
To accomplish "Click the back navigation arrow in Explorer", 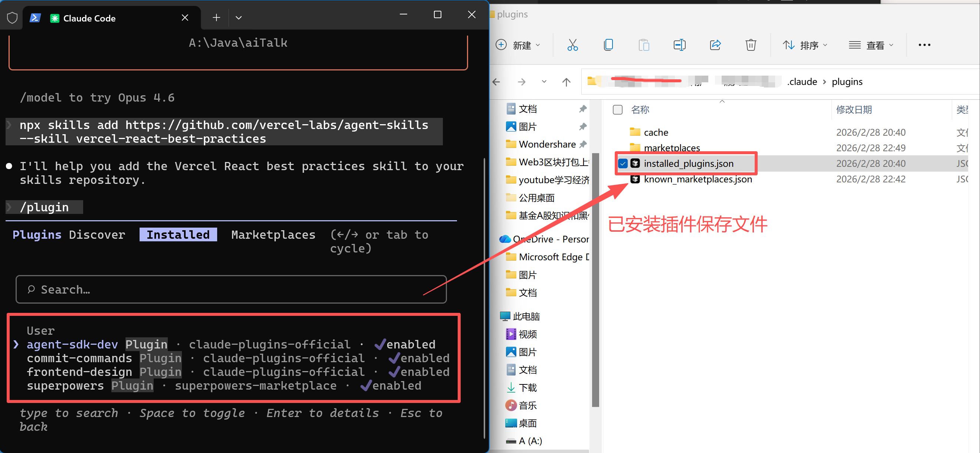I will pyautogui.click(x=496, y=82).
